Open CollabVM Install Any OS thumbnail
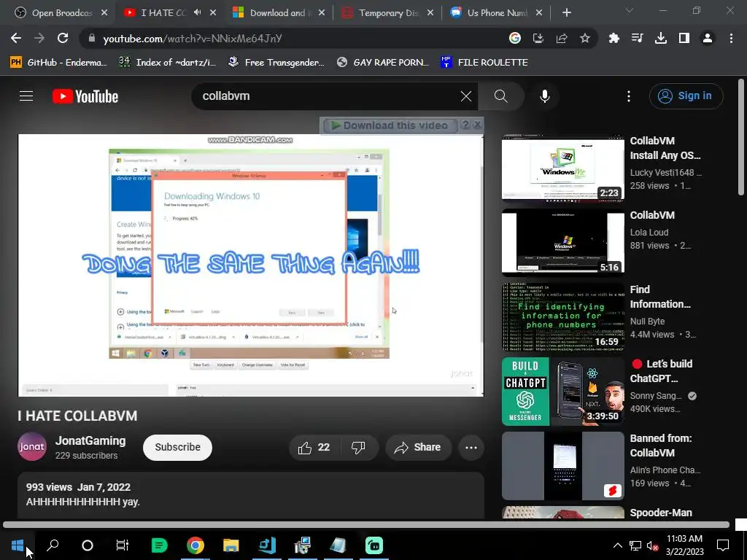The width and height of the screenshot is (747, 560). [562, 168]
